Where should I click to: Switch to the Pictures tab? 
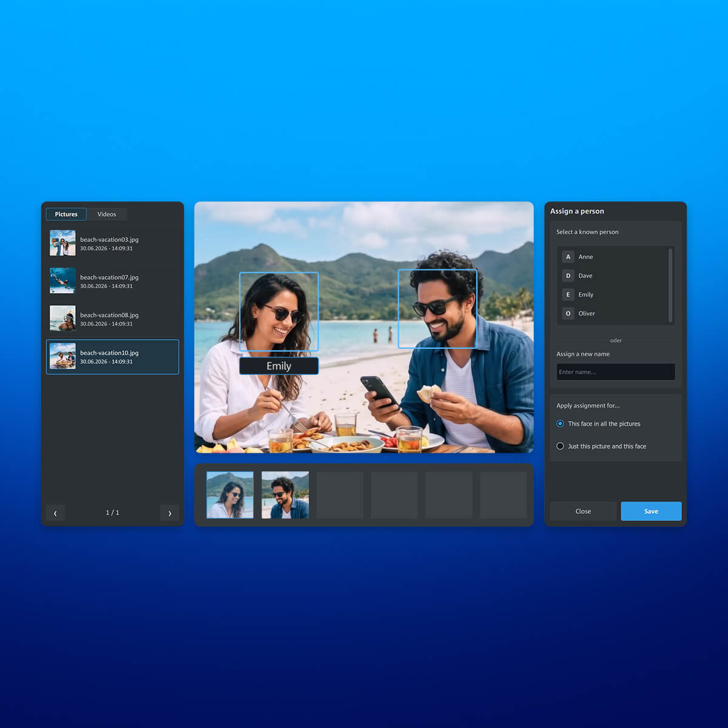[x=66, y=214]
